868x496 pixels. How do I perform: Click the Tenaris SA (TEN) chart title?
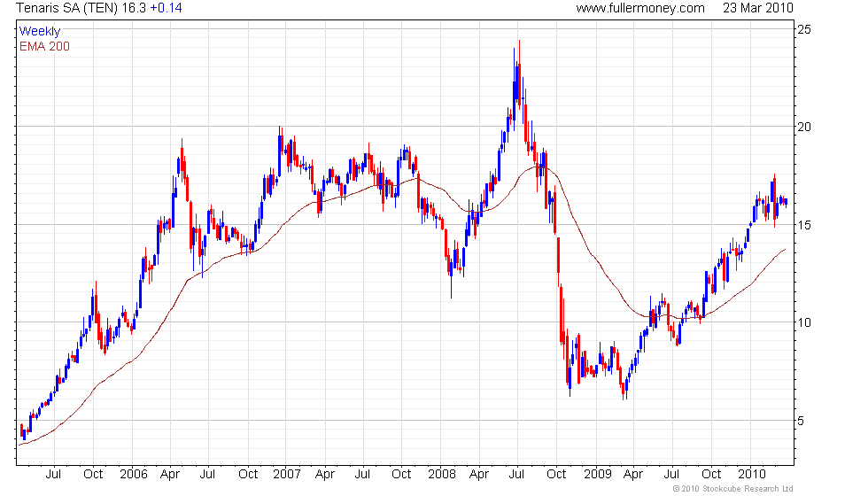click(66, 8)
